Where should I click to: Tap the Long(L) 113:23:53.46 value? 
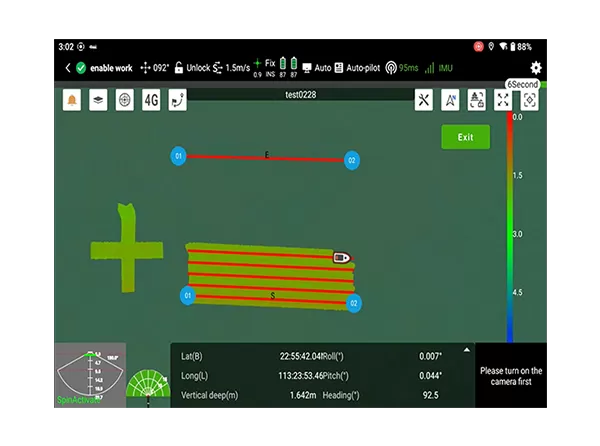click(300, 376)
